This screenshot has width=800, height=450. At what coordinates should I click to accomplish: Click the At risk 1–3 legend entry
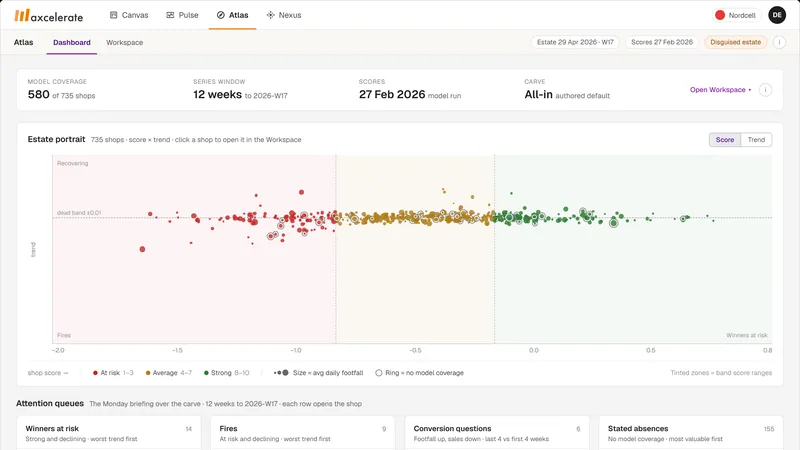tap(113, 373)
